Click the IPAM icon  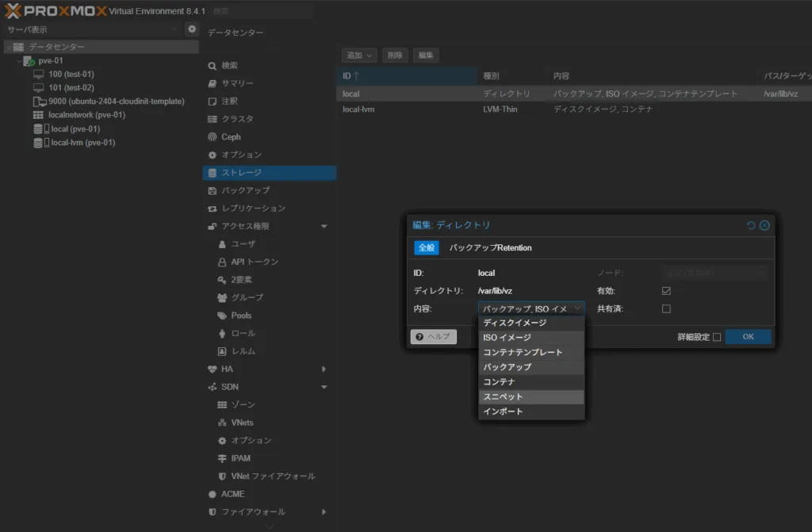222,458
